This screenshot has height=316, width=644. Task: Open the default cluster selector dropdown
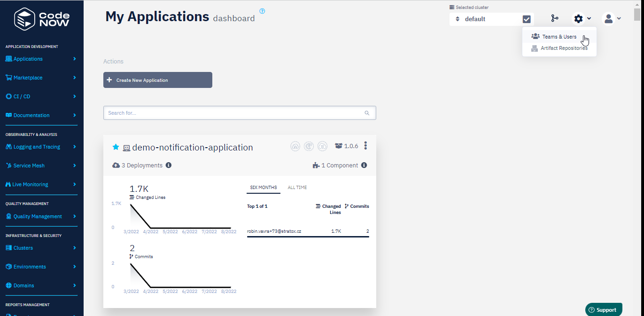click(x=485, y=19)
